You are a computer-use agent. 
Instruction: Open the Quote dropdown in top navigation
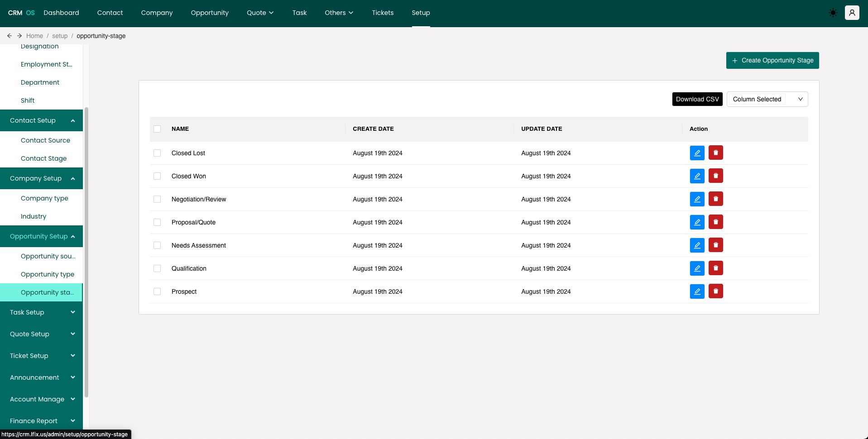point(260,13)
